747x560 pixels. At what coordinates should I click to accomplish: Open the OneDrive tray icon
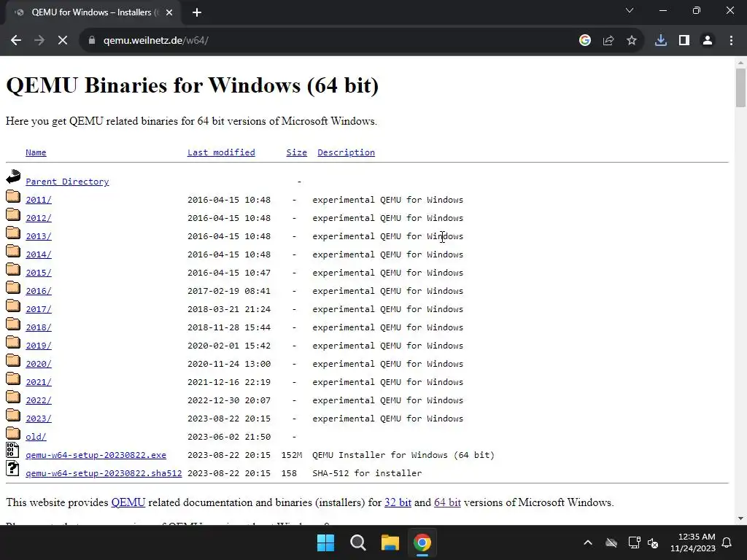click(x=611, y=542)
